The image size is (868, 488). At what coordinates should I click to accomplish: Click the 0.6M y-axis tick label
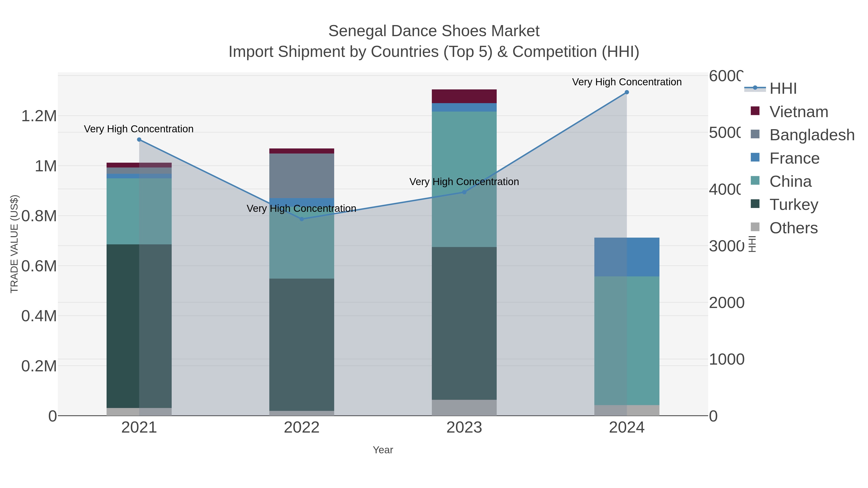pyautogui.click(x=39, y=266)
